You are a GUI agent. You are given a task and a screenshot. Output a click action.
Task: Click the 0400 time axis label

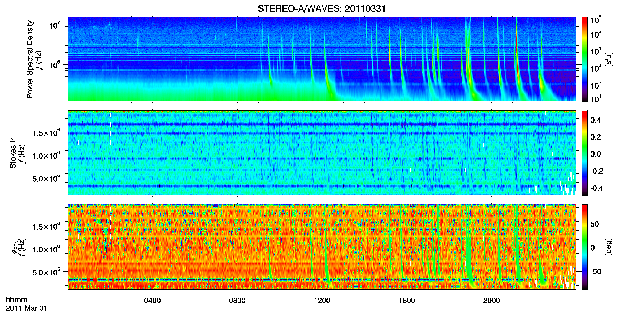point(152,301)
